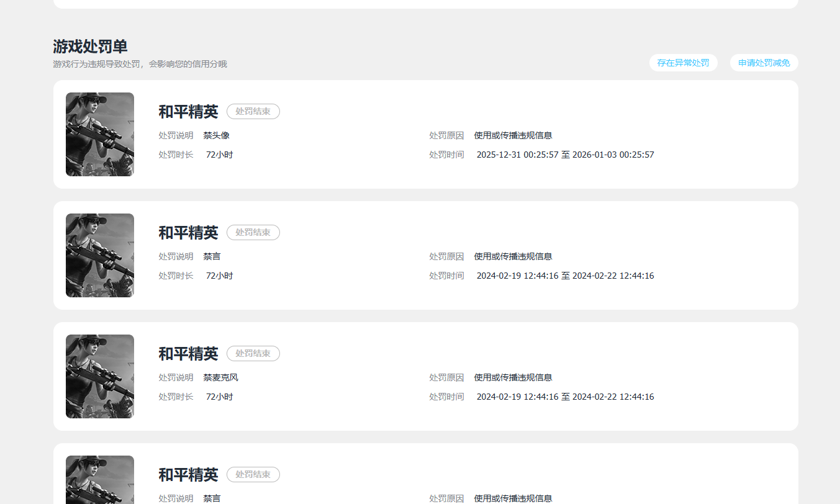Click the 禁麦克风 penalty description text
This screenshot has height=504, width=840.
(x=221, y=377)
